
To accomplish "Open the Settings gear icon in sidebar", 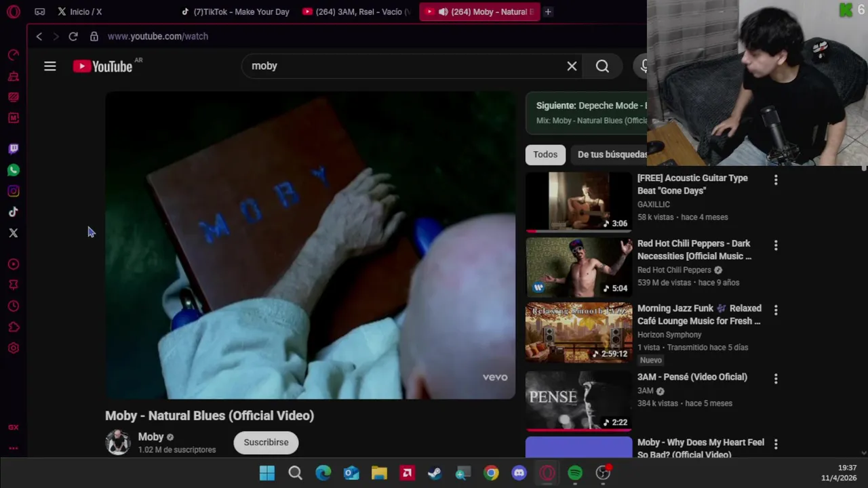I will pyautogui.click(x=14, y=348).
